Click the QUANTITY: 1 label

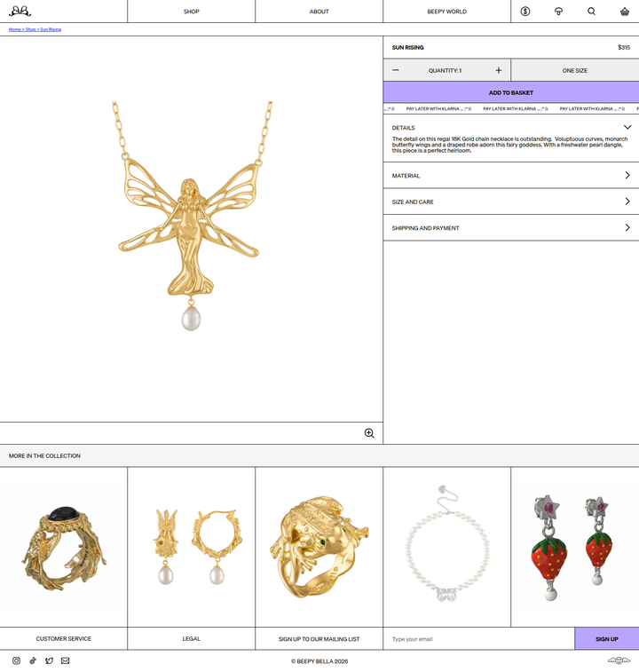point(445,70)
